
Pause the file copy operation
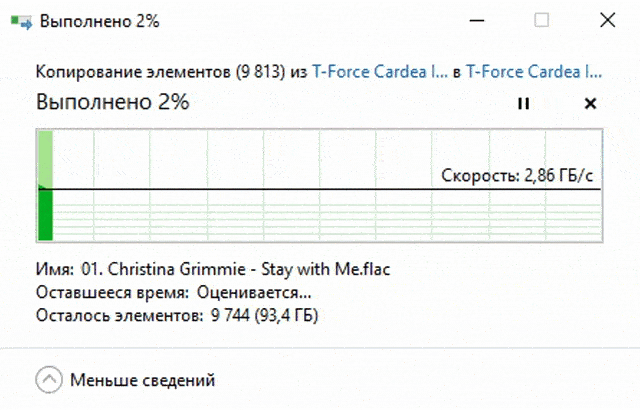click(x=523, y=103)
